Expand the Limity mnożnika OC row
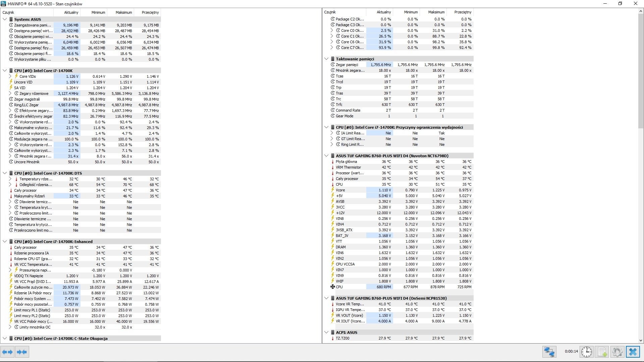The image size is (644, 362). (10, 327)
